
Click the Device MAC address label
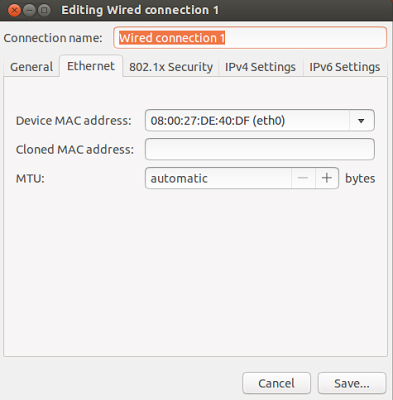pos(74,121)
